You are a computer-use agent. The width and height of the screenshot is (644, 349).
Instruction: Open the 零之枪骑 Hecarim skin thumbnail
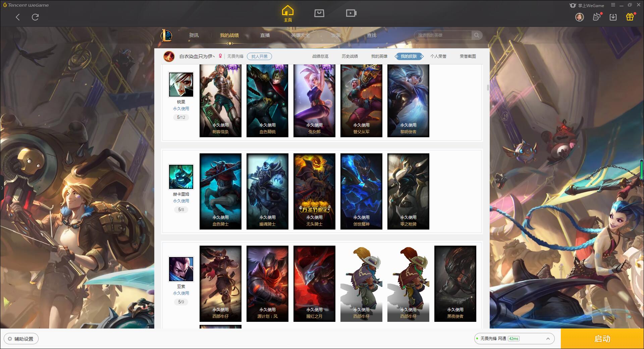pyautogui.click(x=408, y=191)
